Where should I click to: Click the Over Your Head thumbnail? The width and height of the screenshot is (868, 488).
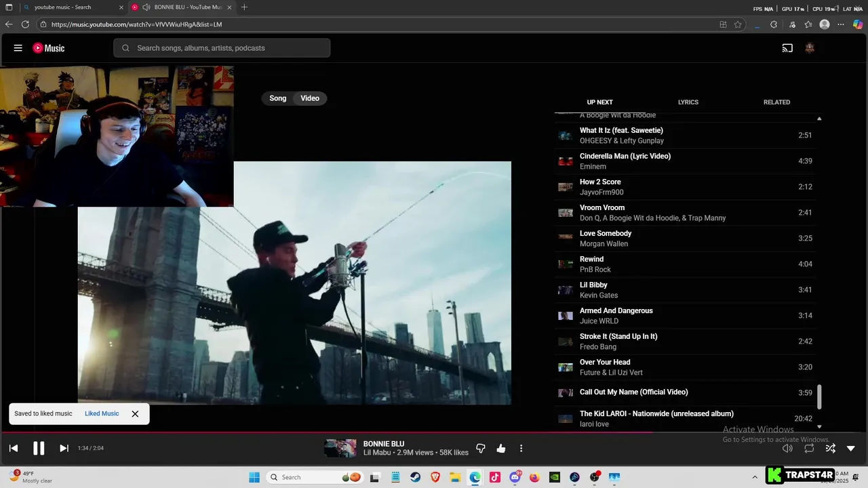click(x=566, y=367)
